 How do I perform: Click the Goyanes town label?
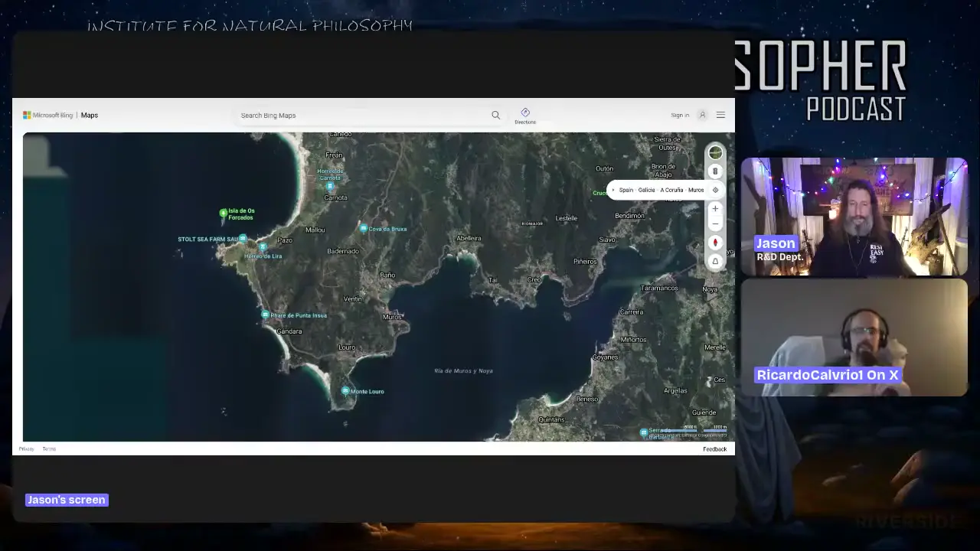605,357
